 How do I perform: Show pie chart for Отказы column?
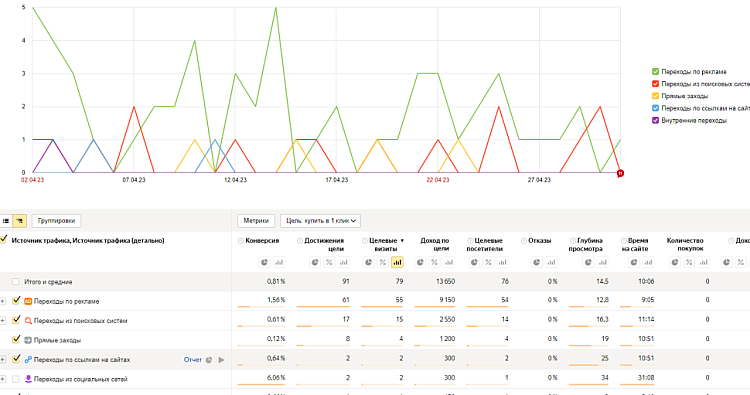coord(537,262)
